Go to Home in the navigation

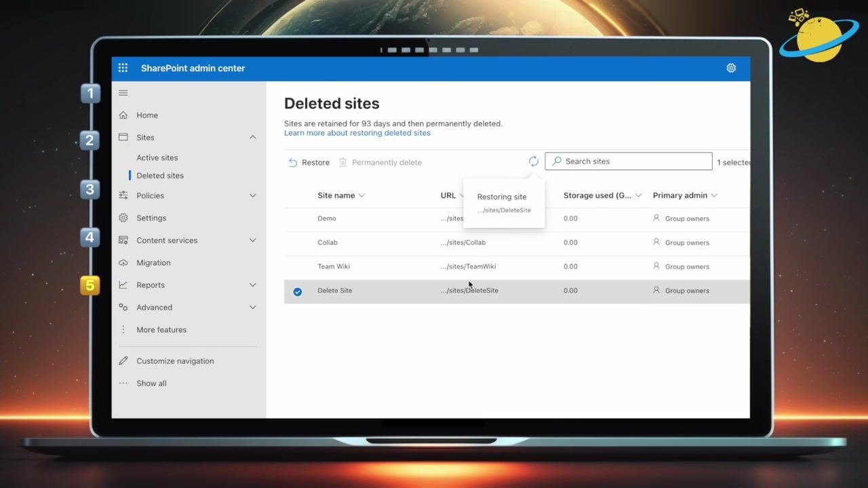[x=147, y=115]
